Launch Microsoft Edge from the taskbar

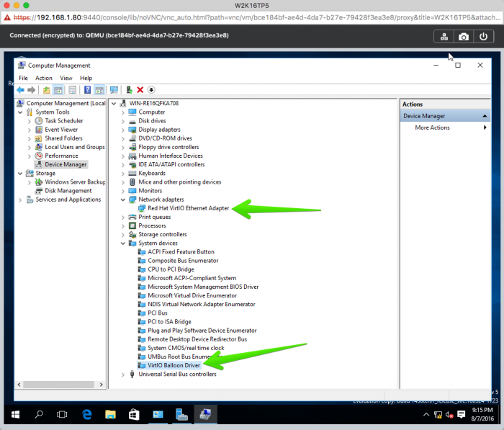click(x=87, y=415)
